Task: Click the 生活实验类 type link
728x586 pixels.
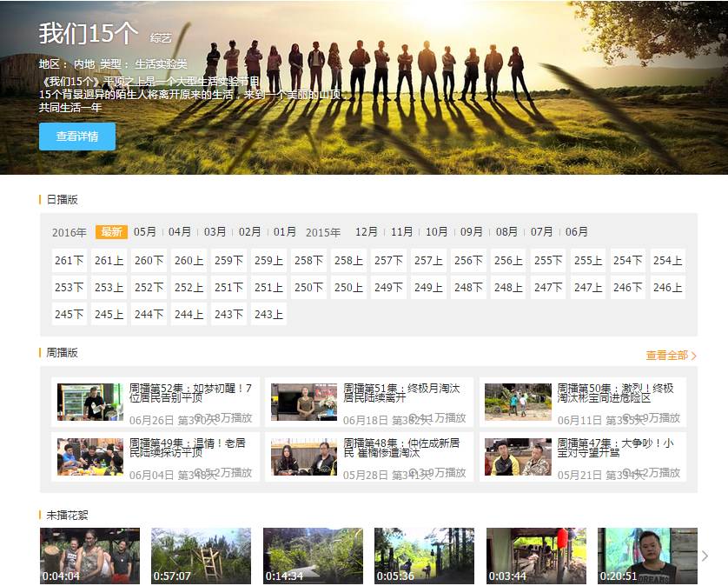Action: [x=161, y=63]
